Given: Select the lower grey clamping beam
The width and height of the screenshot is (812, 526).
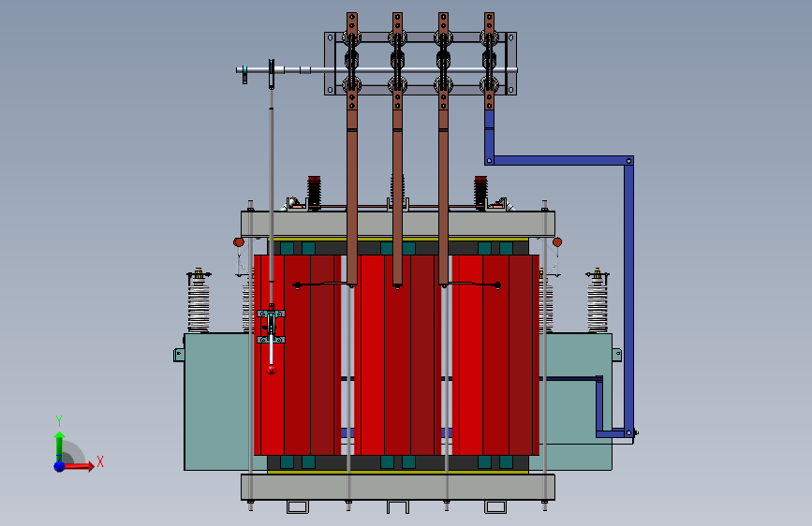Looking at the screenshot, I should pos(398,487).
